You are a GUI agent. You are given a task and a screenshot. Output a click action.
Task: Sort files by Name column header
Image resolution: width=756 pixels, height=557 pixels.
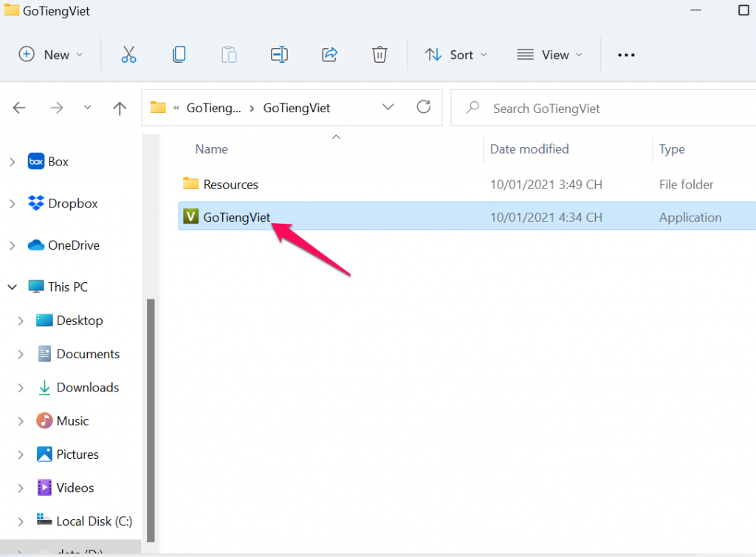click(211, 149)
